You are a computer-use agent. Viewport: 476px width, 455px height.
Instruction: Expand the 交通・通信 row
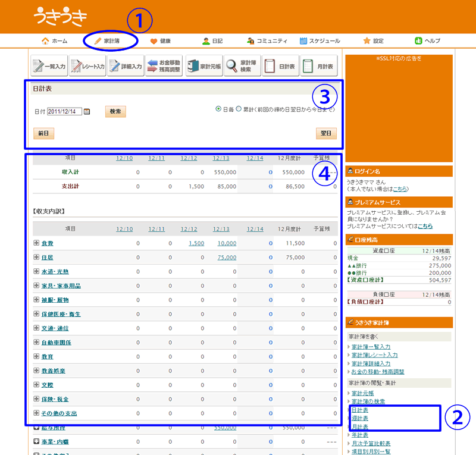36,328
